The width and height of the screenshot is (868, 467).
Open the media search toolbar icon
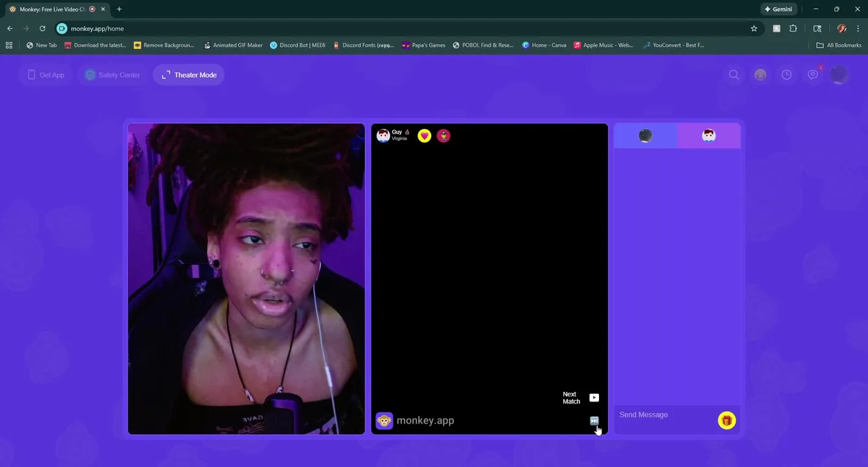pyautogui.click(x=817, y=29)
